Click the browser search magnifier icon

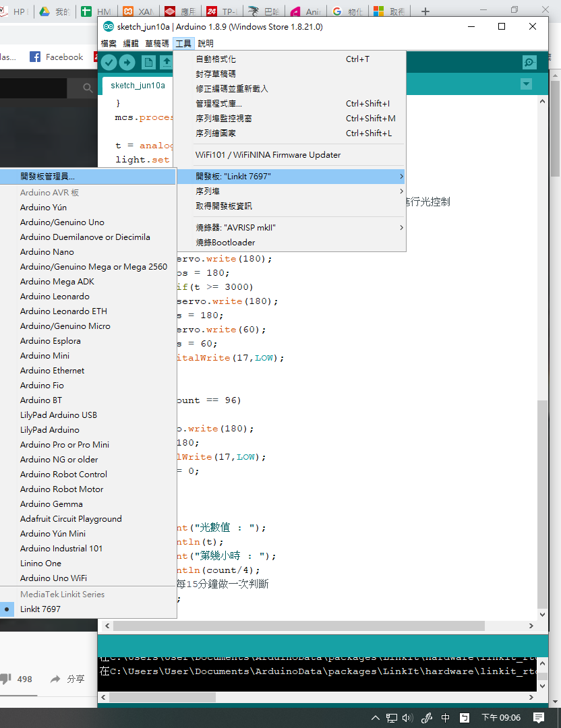(88, 88)
